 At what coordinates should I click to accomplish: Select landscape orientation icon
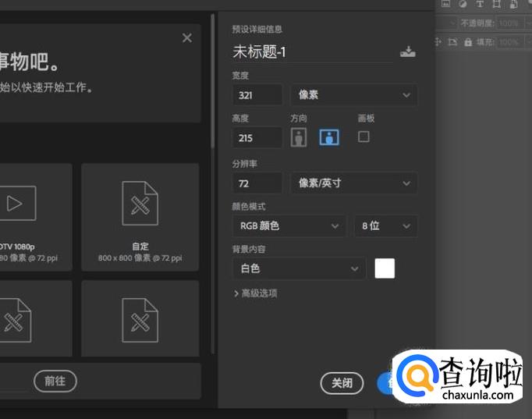(x=329, y=137)
